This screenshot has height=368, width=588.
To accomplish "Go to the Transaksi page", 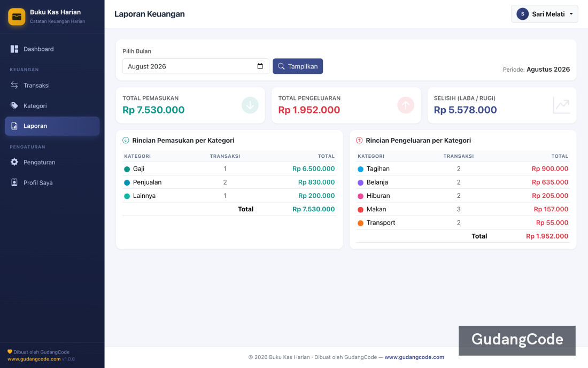I will (52, 85).
